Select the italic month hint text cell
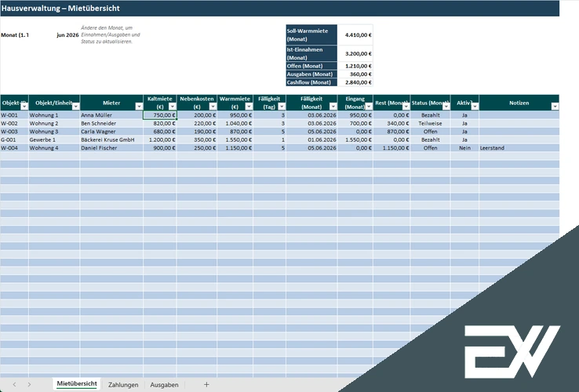The height and width of the screenshot is (392, 579). pos(111,34)
